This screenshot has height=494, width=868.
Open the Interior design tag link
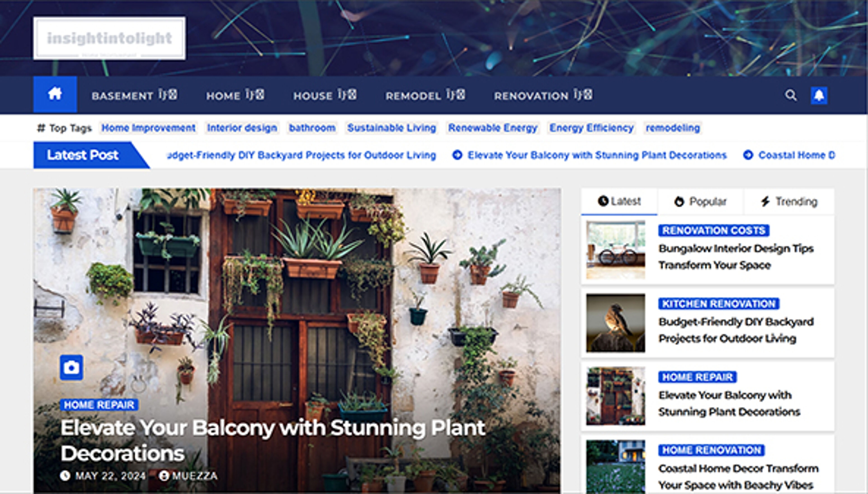coord(242,128)
